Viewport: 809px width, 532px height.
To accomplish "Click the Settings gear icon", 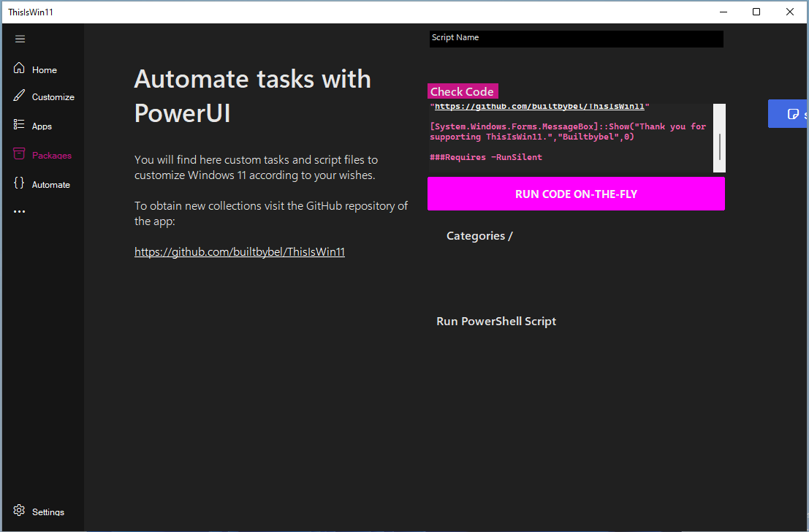I will 19,510.
